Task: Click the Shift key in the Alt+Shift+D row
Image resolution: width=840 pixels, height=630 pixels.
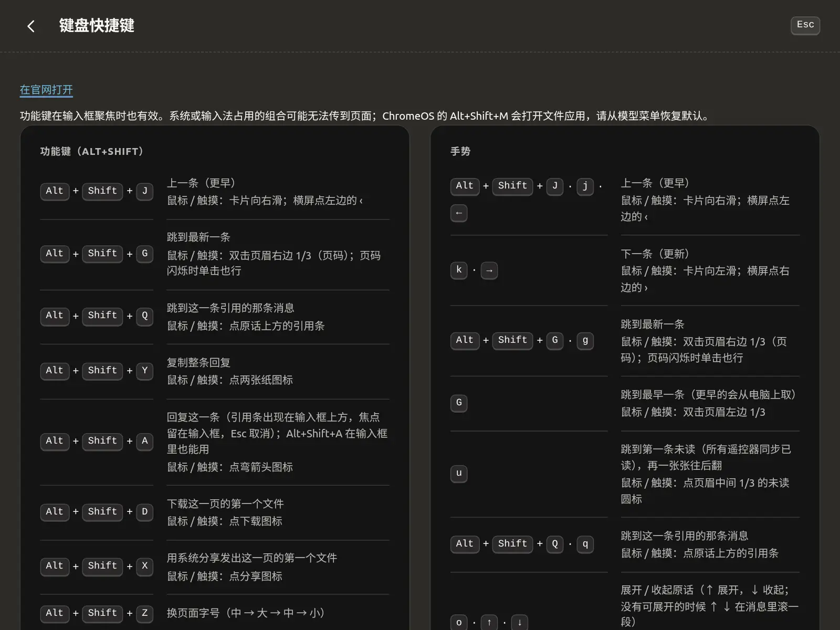Action: [x=102, y=512]
